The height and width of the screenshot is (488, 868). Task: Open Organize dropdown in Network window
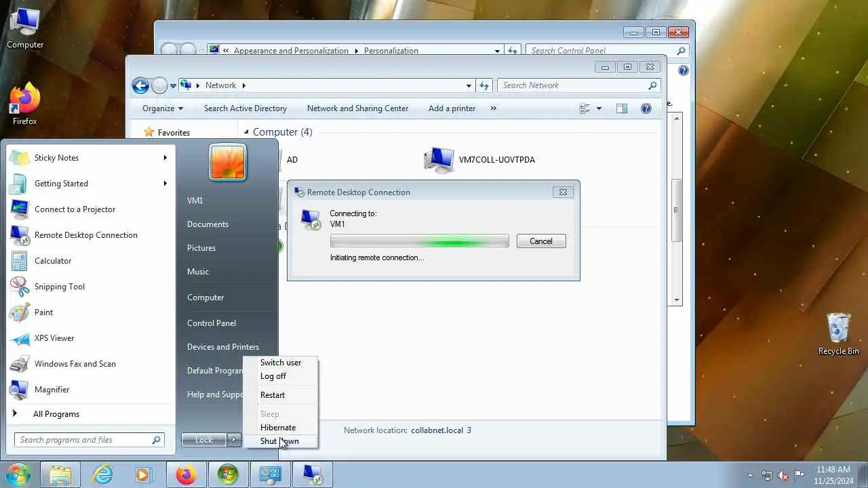pyautogui.click(x=163, y=108)
